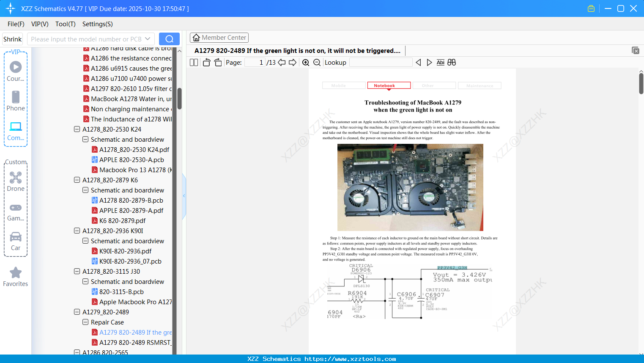This screenshot has width=644, height=363.
Task: Click the home icon in Member Center
Action: tap(196, 38)
